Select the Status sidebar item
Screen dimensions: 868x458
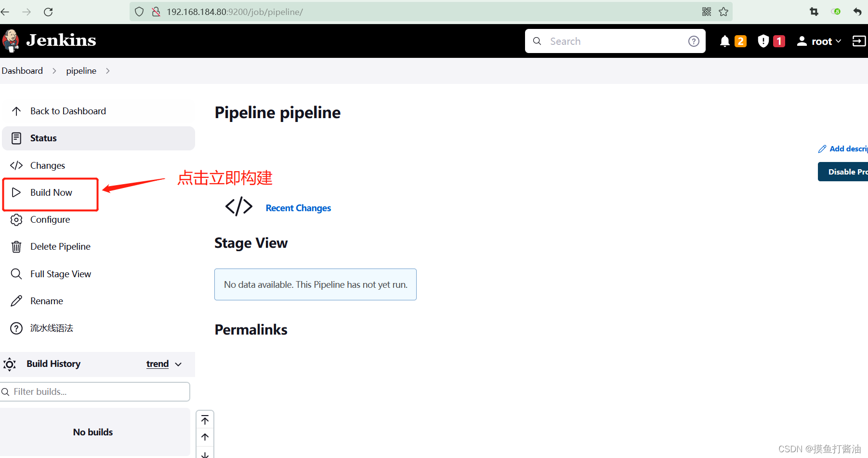pyautogui.click(x=98, y=138)
